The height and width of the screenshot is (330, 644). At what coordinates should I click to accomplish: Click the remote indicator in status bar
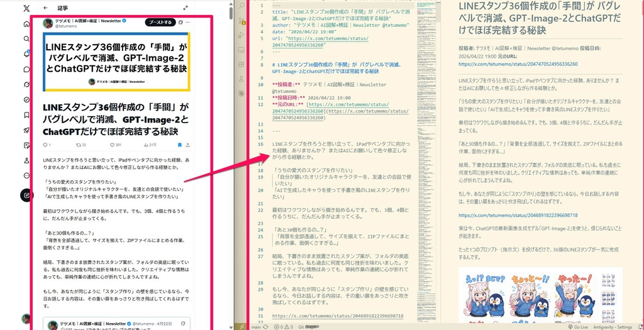point(242,327)
